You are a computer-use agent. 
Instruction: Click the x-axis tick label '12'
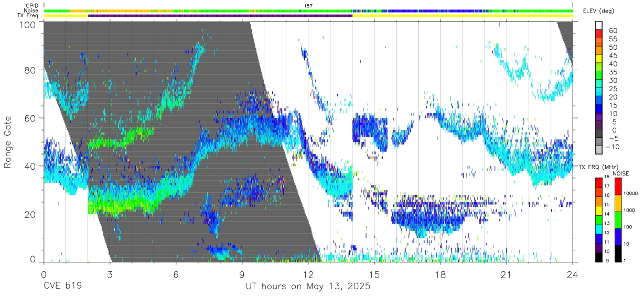pos(308,274)
